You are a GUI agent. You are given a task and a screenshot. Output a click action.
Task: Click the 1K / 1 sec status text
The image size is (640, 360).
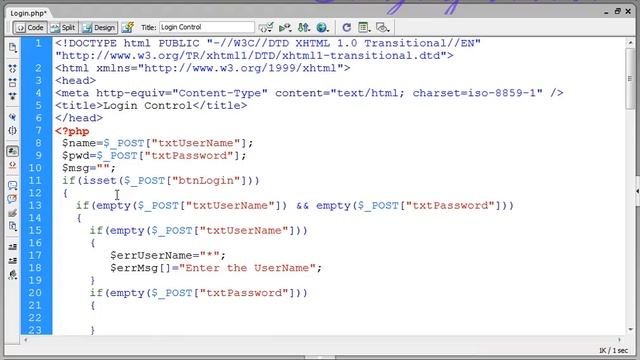(614, 350)
